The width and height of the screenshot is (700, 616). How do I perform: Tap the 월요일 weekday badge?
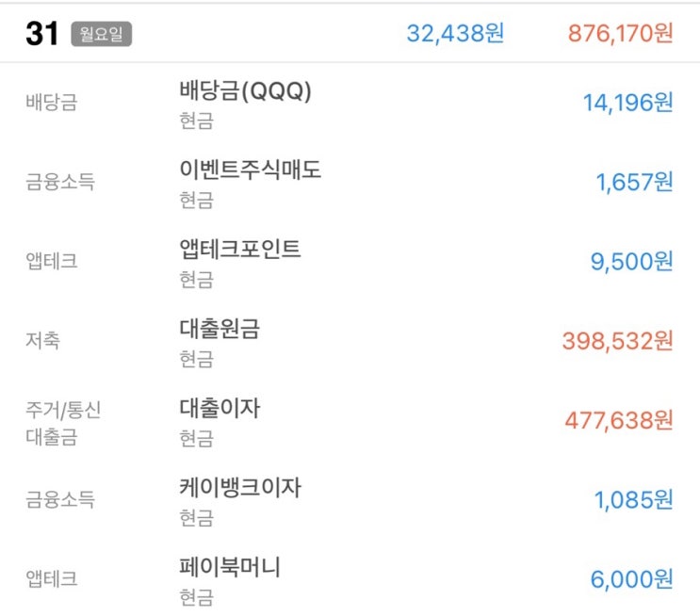[x=102, y=34]
